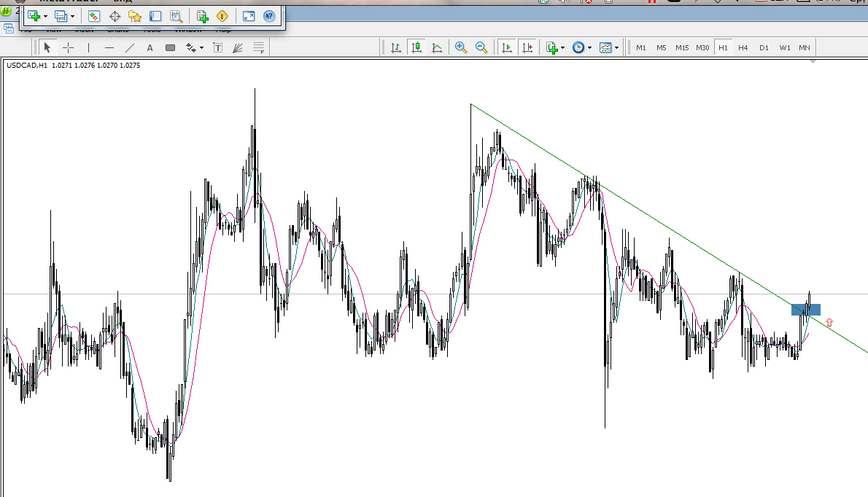Screen dimensions: 868x497
Task: Click the yellow diamond Expert Advisors icon
Action: coord(222,16)
